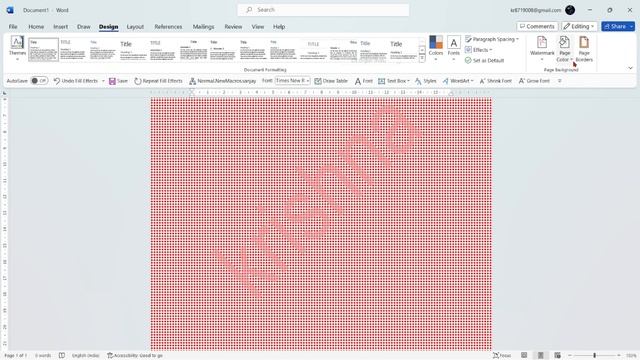Click Set as Default checkmark button
The width and height of the screenshot is (640, 360).
click(484, 60)
